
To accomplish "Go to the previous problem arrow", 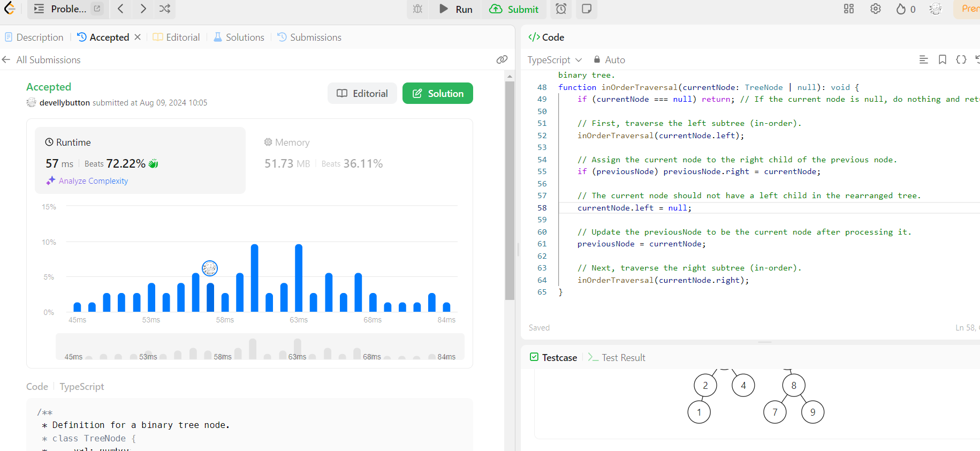I will coord(121,9).
